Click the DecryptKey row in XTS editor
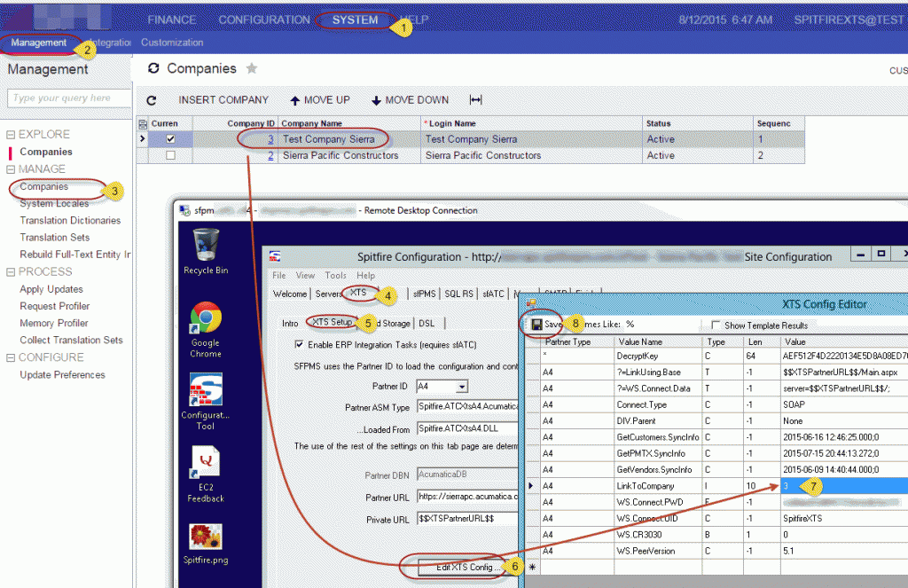The height and width of the screenshot is (588, 908). point(716,356)
